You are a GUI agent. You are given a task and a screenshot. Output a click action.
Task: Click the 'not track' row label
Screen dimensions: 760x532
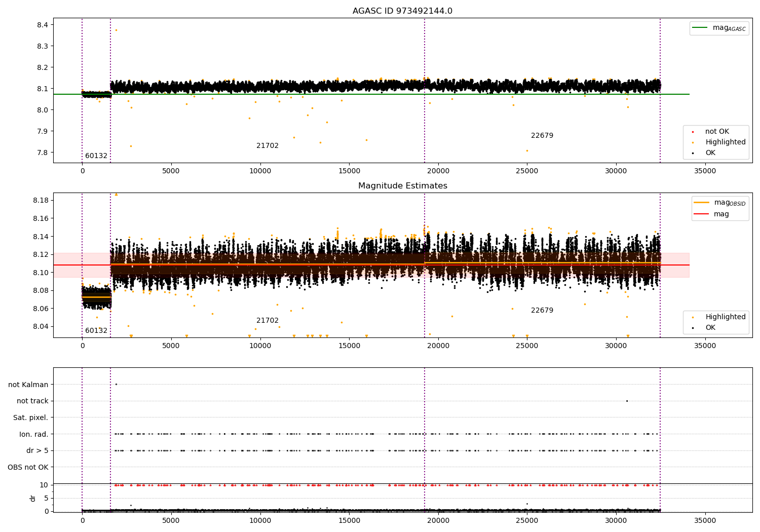click(x=32, y=401)
